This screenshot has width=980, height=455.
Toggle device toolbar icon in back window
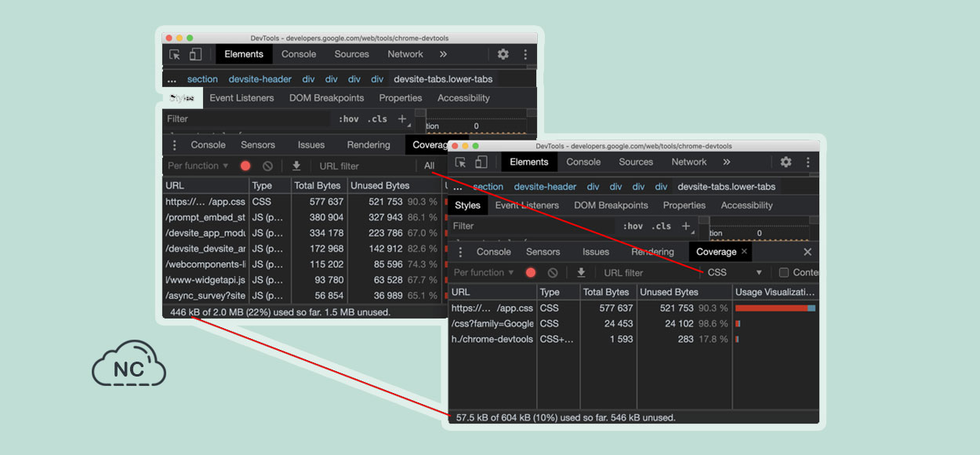coord(195,54)
